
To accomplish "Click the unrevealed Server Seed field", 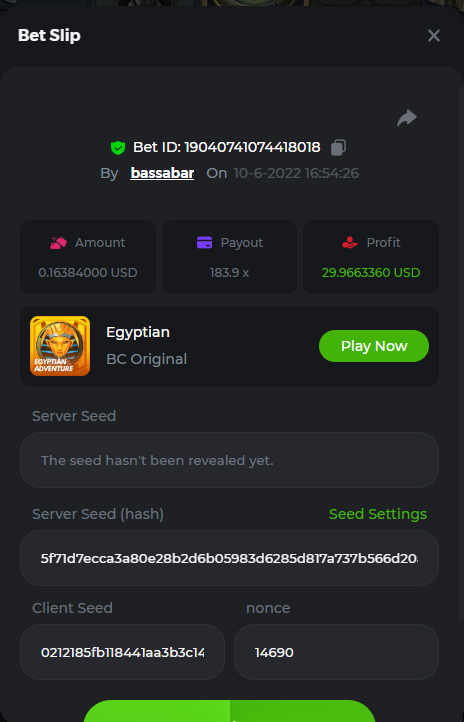I will tap(229, 460).
